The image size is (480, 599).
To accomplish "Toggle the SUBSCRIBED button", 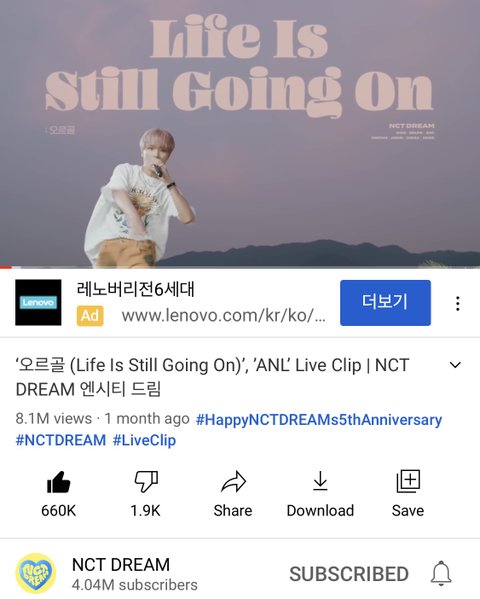I will point(349,574).
